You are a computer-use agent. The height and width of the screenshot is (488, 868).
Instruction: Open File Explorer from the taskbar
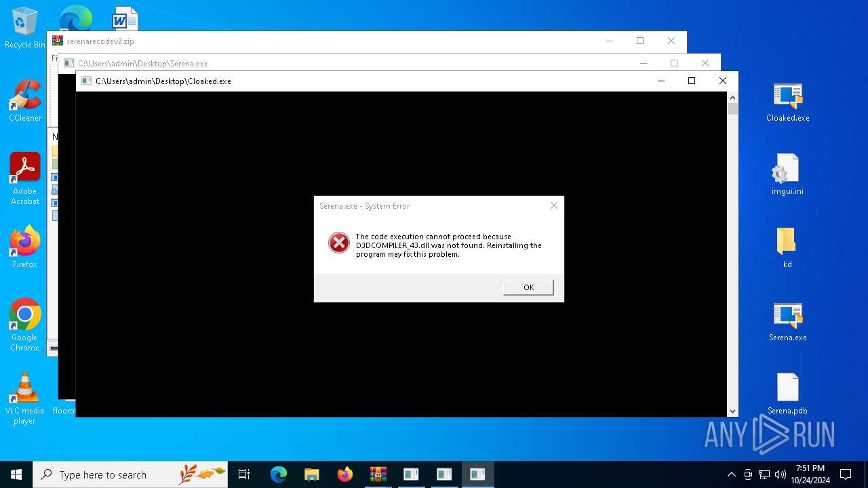tap(311, 474)
